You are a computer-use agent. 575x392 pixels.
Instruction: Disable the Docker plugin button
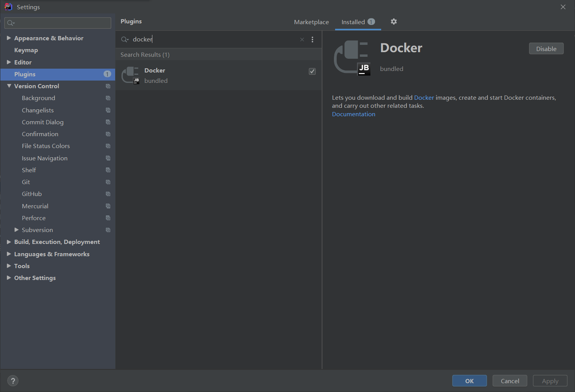[x=546, y=49]
